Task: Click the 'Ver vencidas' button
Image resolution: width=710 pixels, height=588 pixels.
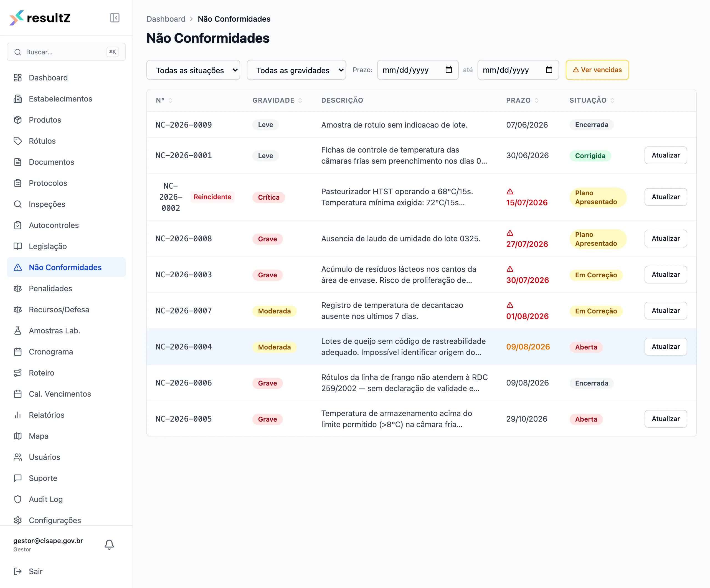Action: (x=597, y=70)
